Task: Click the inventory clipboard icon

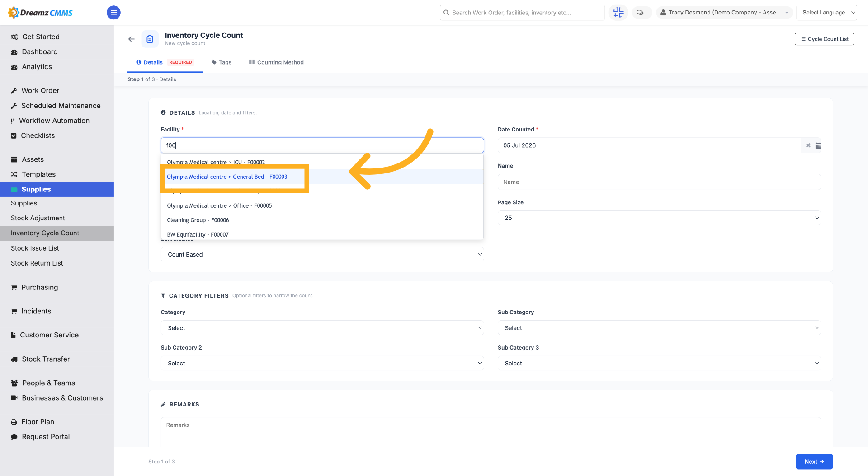Action: 150,39
